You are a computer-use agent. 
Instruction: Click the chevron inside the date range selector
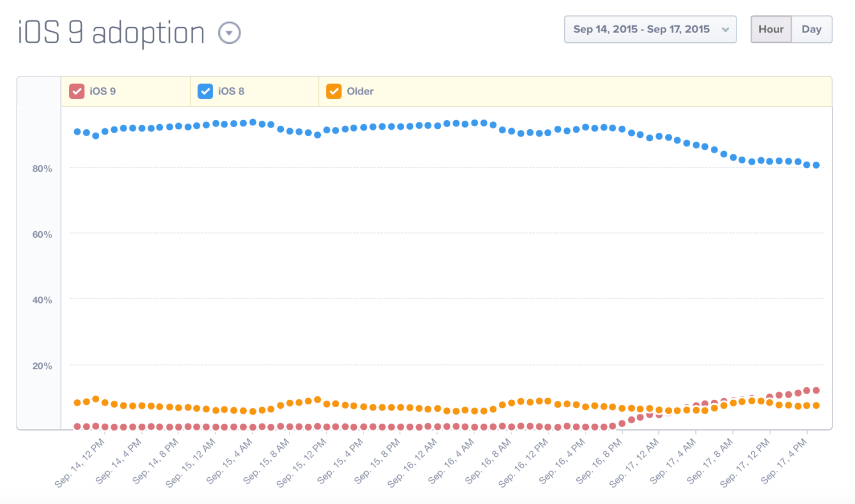pos(726,29)
